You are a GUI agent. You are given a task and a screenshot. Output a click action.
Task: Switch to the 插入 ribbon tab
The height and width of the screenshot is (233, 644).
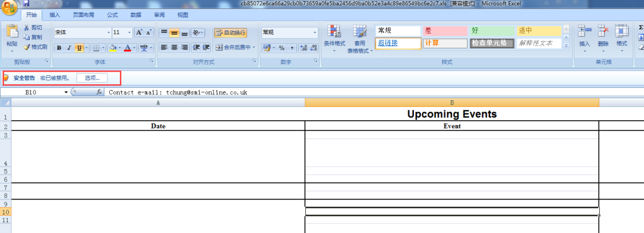tap(55, 15)
